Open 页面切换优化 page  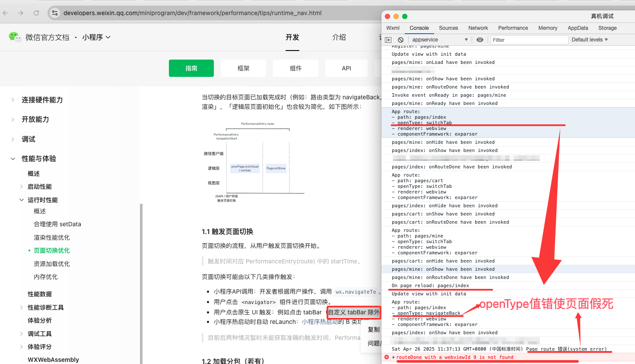[52, 250]
